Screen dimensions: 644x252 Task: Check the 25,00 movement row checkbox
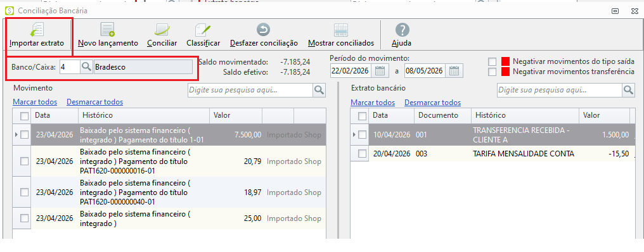tap(25, 218)
